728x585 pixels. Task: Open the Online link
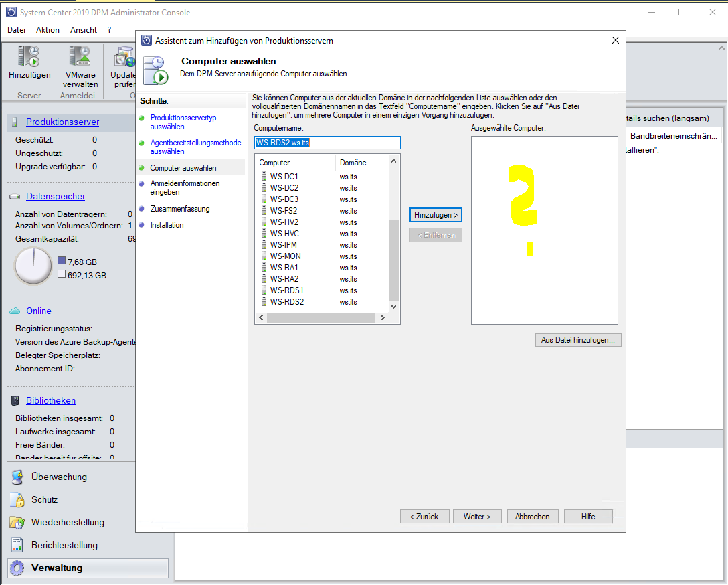pyautogui.click(x=39, y=311)
